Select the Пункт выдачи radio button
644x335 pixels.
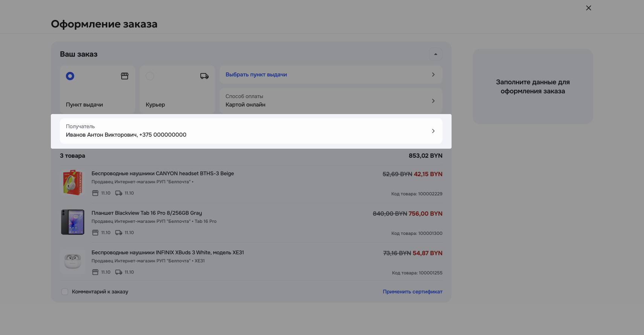pos(70,76)
